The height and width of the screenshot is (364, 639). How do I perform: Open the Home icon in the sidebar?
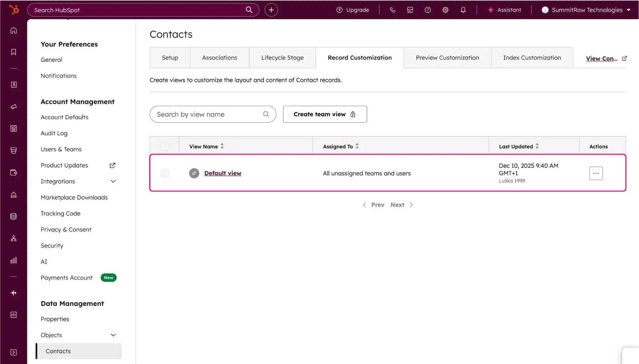tap(14, 30)
